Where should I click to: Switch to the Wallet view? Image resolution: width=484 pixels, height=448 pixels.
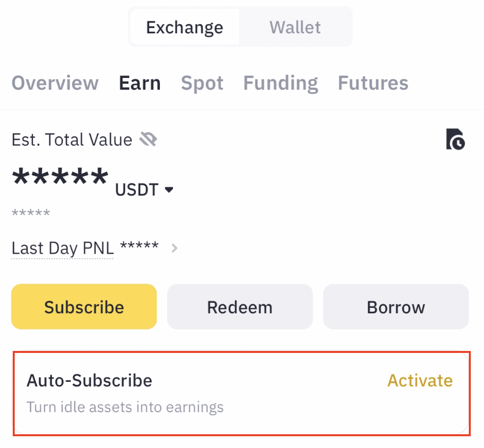(x=295, y=27)
